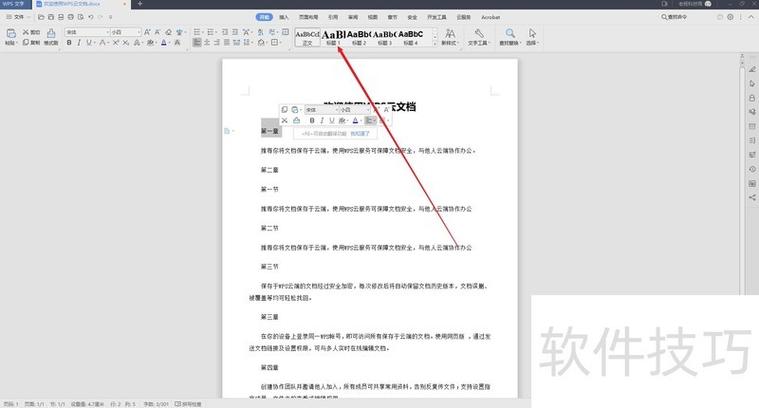The image size is (759, 408).
Task: Toggle Italic in the floating mini toolbar
Action: pyautogui.click(x=321, y=120)
